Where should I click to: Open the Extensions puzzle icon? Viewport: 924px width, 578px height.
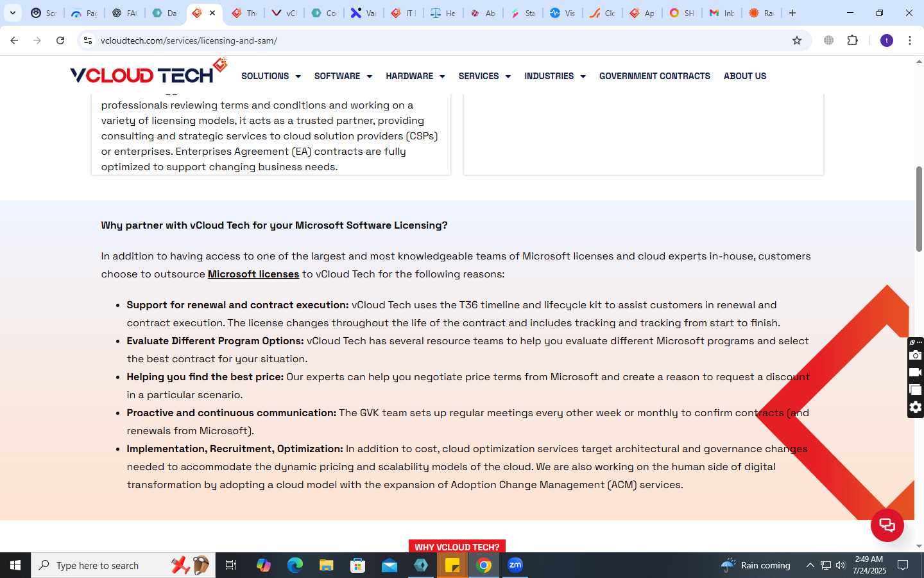[852, 40]
